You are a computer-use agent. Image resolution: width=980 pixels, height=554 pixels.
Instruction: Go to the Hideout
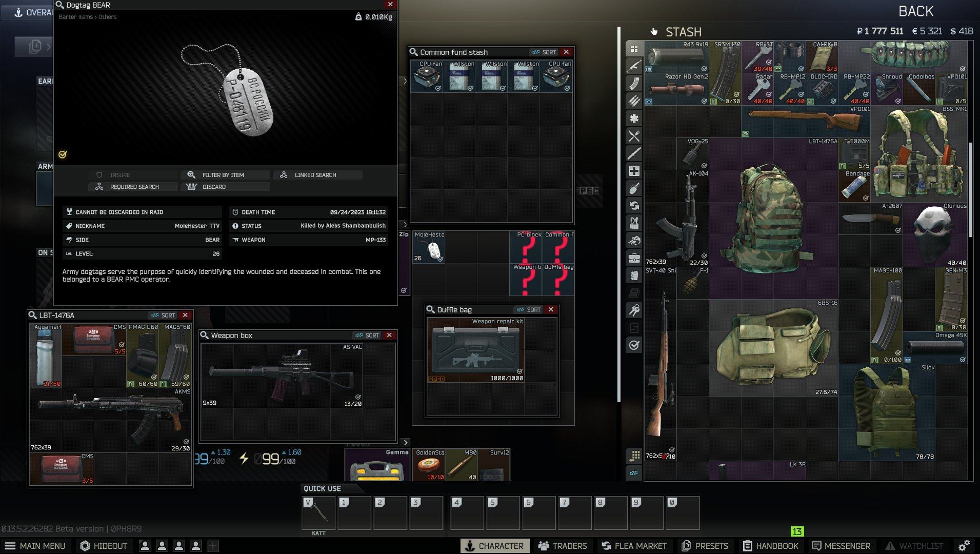click(x=104, y=546)
